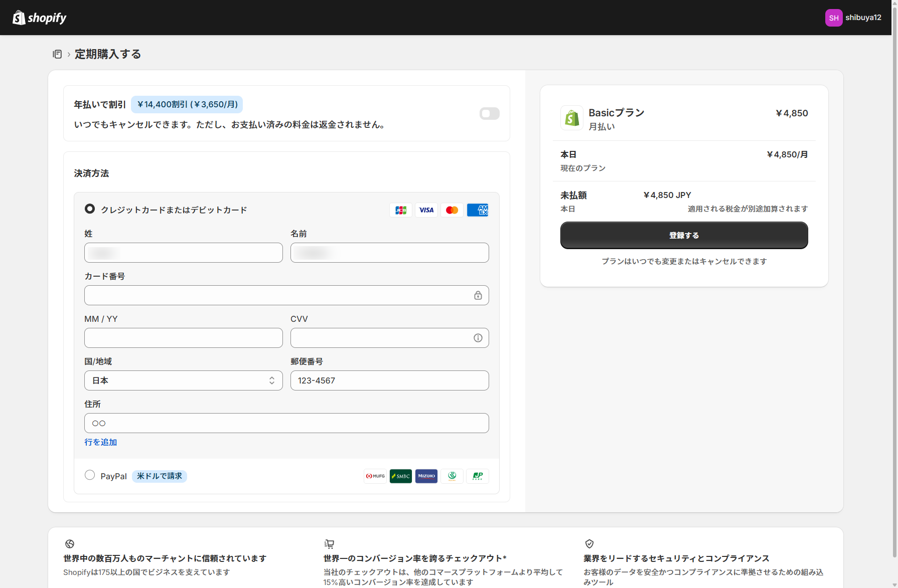
Task: Click the VISA card icon
Action: pyautogui.click(x=426, y=210)
